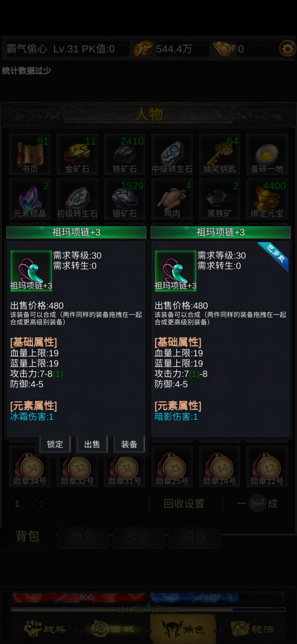Select the 蛋碎一地 egg item
The image size is (297, 644).
pos(267,154)
